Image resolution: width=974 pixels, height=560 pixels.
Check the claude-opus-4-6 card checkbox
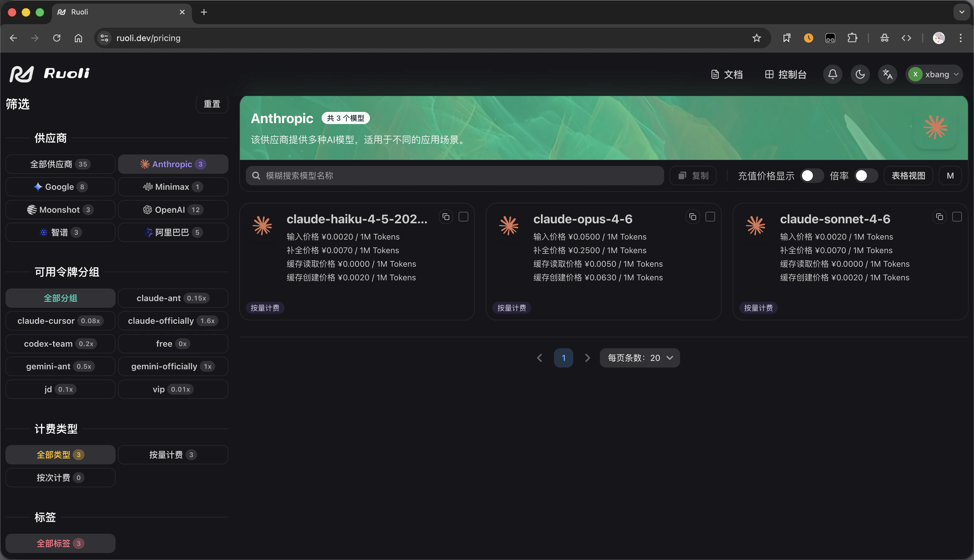pyautogui.click(x=710, y=217)
